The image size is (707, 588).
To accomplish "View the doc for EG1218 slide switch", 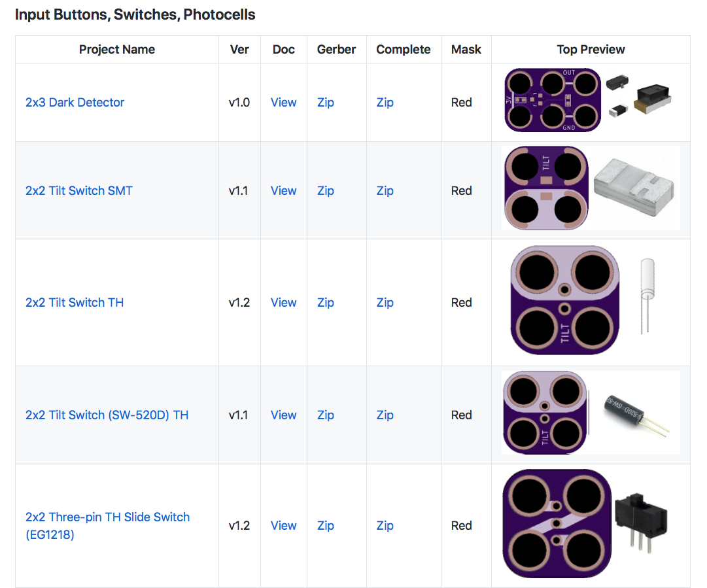I will point(283,526).
